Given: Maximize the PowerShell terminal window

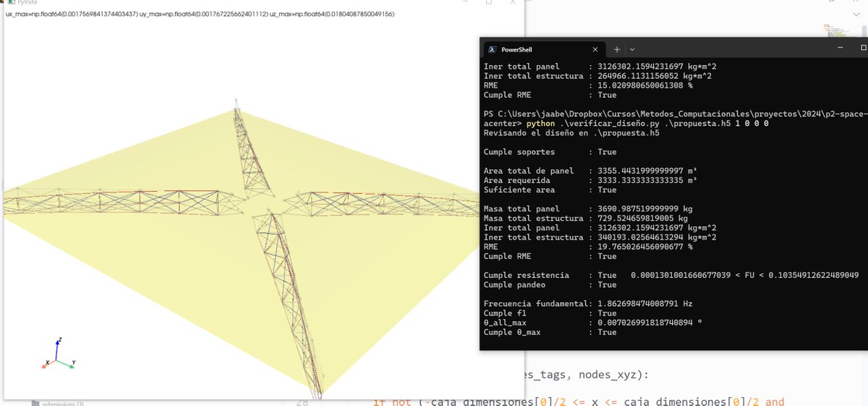Looking at the screenshot, I should point(863,48).
